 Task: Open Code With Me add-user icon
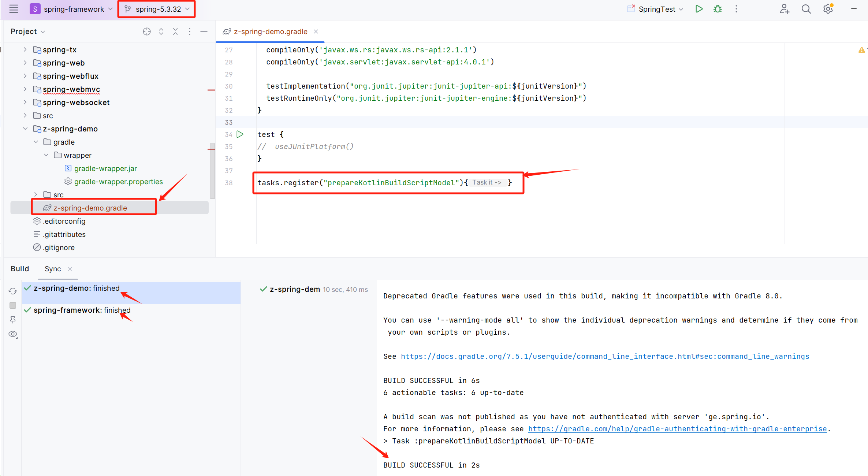tap(785, 9)
